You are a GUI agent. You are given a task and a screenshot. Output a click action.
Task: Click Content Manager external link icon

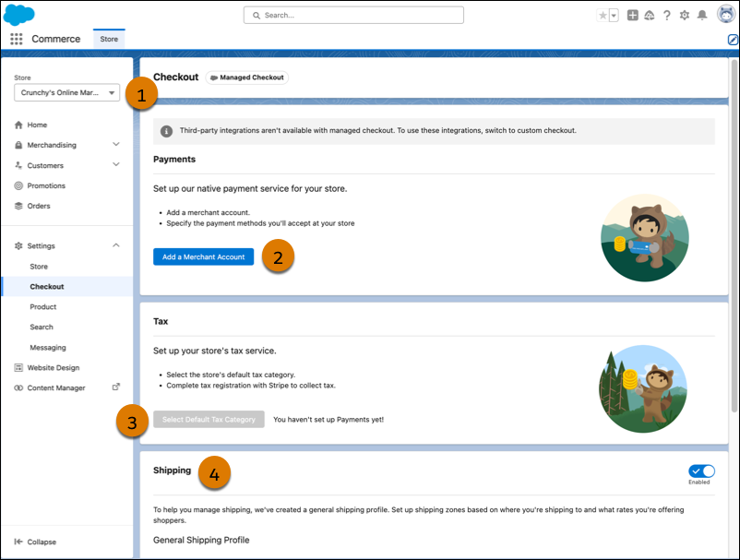coord(115,387)
